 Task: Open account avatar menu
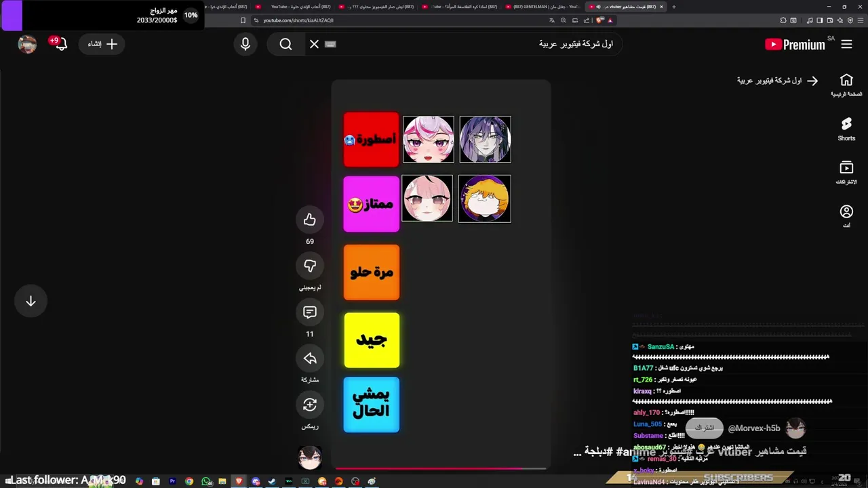point(27,44)
